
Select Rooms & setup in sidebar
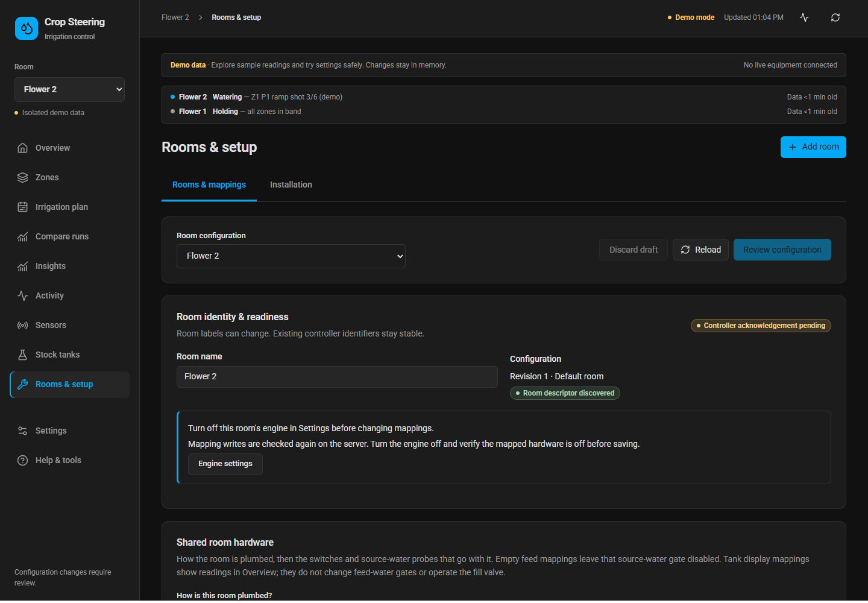tap(70, 385)
